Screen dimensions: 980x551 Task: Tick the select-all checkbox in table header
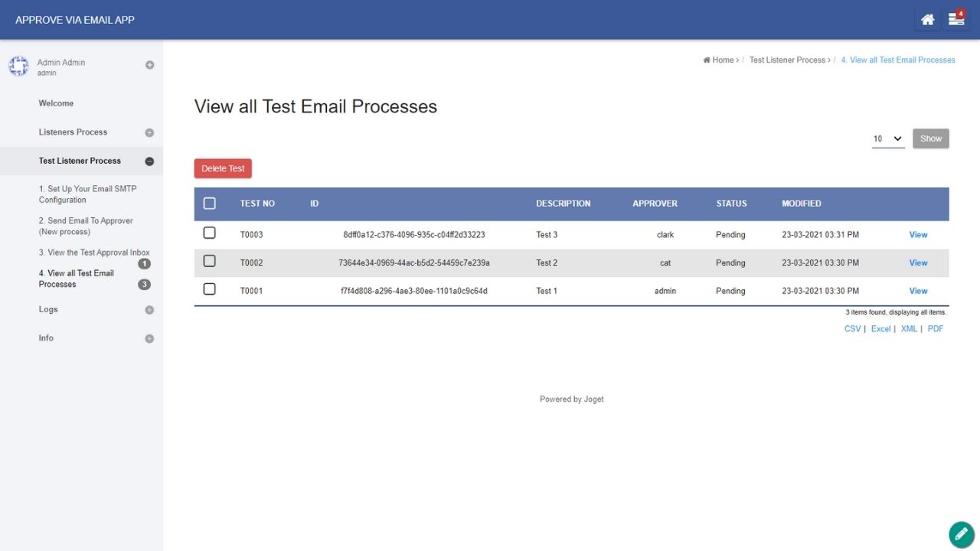pyautogui.click(x=210, y=204)
